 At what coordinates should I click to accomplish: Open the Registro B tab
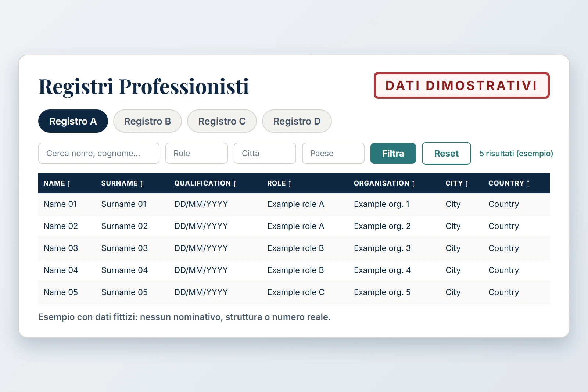click(147, 121)
